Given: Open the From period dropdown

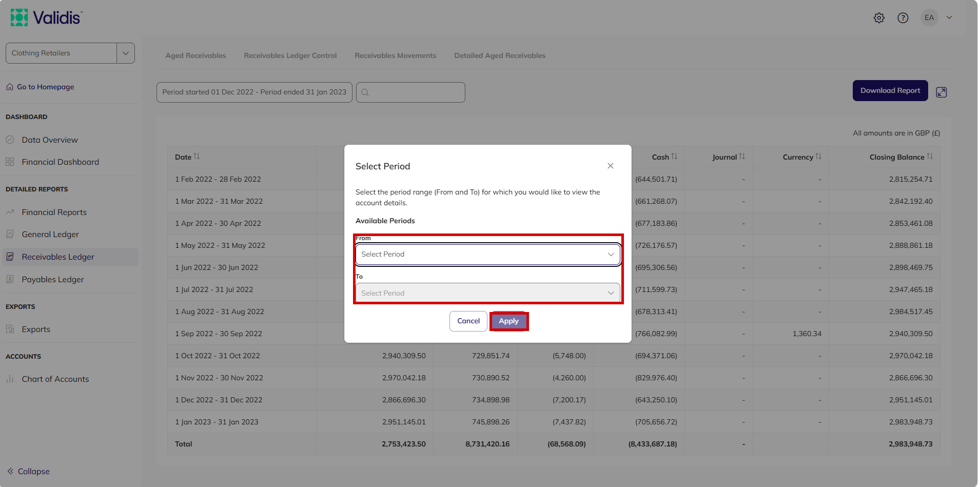Looking at the screenshot, I should [x=488, y=255].
